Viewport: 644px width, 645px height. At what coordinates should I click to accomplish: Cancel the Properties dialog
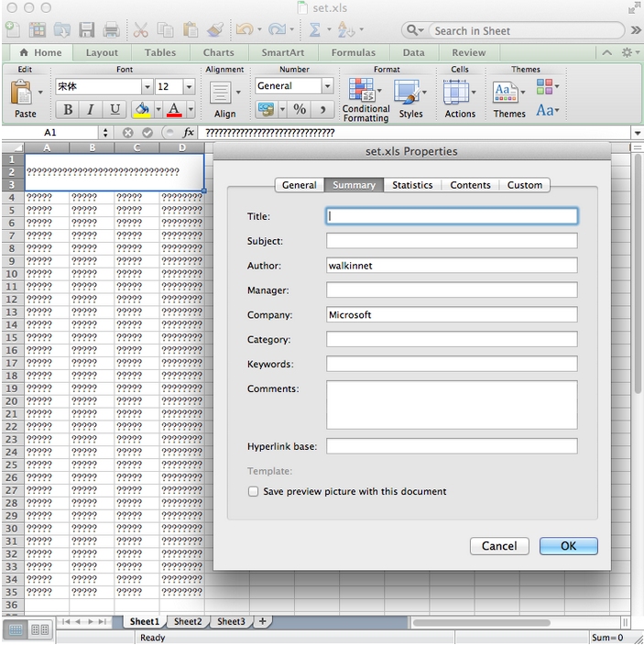(x=499, y=546)
